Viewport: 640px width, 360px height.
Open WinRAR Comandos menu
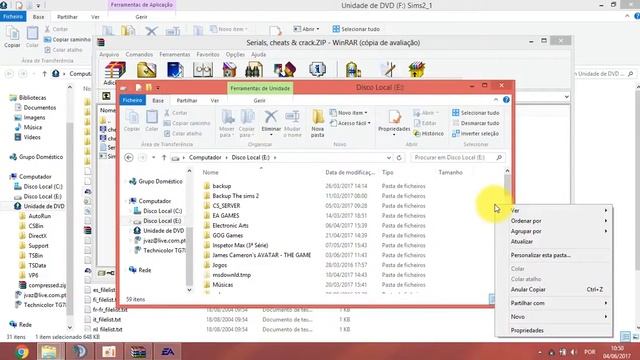(x=139, y=54)
